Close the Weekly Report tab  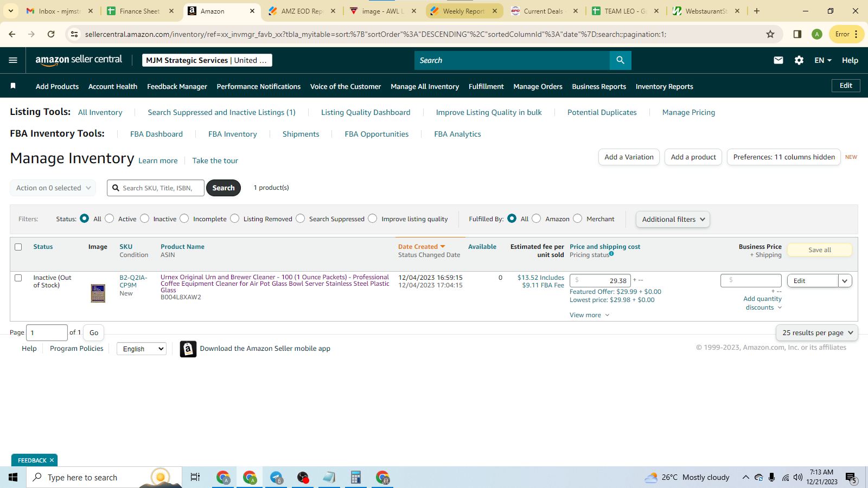point(495,11)
